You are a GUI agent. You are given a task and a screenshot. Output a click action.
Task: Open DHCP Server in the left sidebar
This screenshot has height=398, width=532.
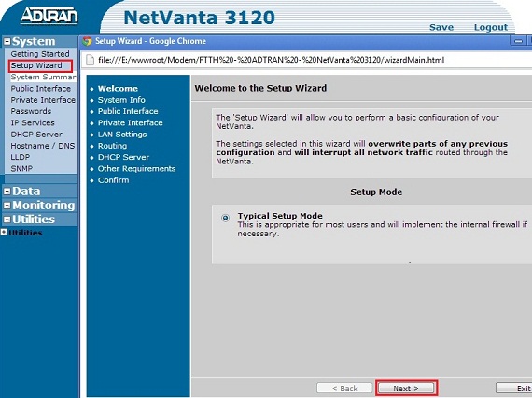(36, 135)
